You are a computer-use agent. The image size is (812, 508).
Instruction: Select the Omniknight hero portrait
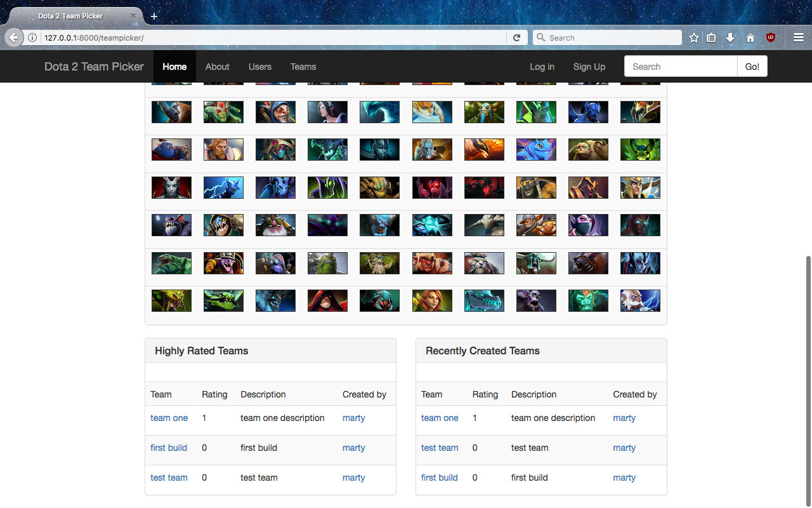pos(223,149)
